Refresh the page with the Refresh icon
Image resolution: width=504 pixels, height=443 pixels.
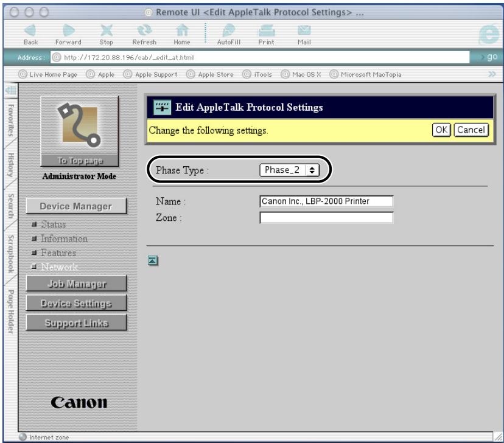(144, 30)
